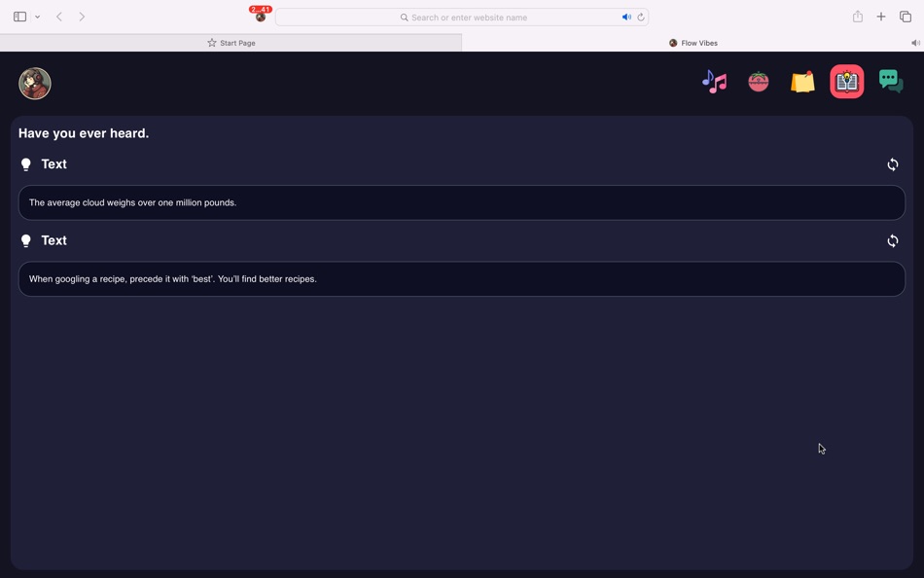Select the highlighted open-book facts icon
This screenshot has width=924, height=578.
[847, 82]
